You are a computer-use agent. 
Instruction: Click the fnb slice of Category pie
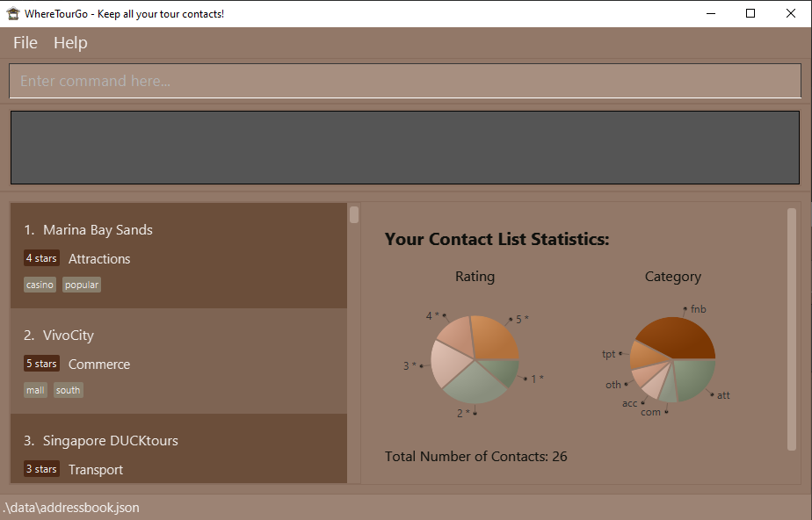point(677,338)
